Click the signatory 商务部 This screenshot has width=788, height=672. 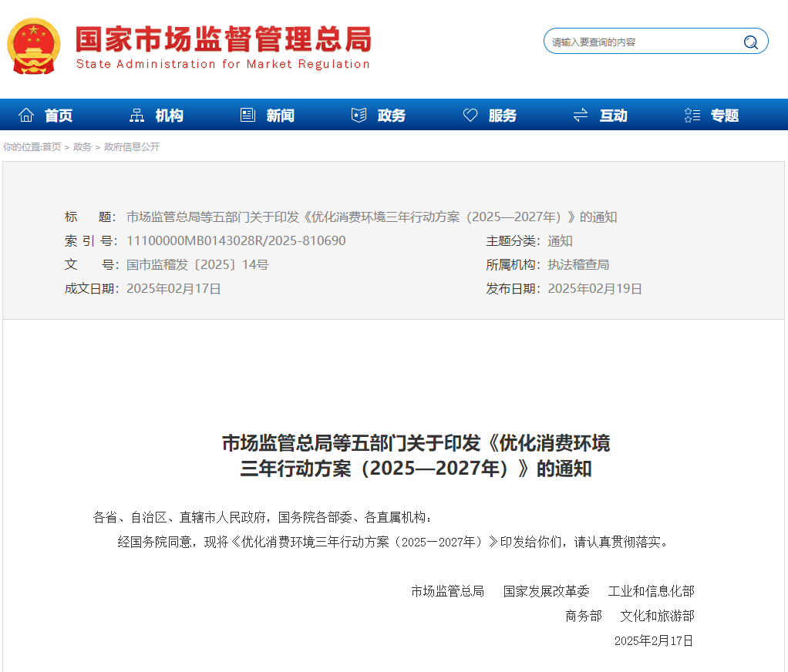point(584,616)
